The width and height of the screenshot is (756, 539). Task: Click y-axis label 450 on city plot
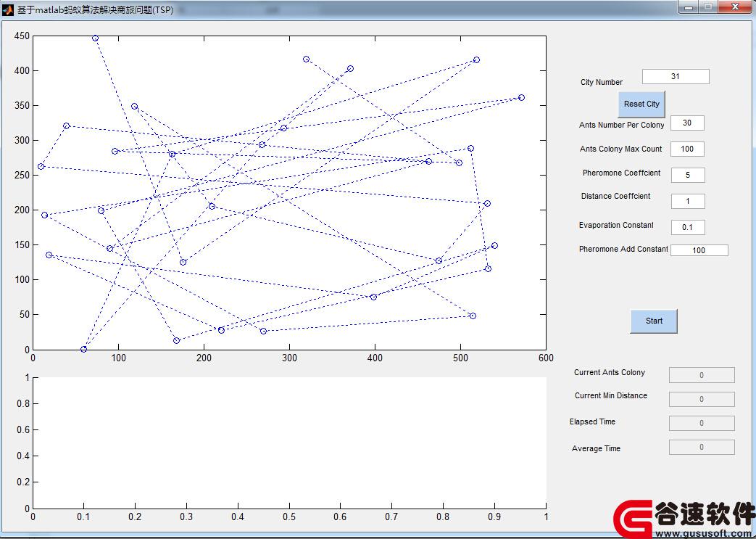pyautogui.click(x=22, y=36)
